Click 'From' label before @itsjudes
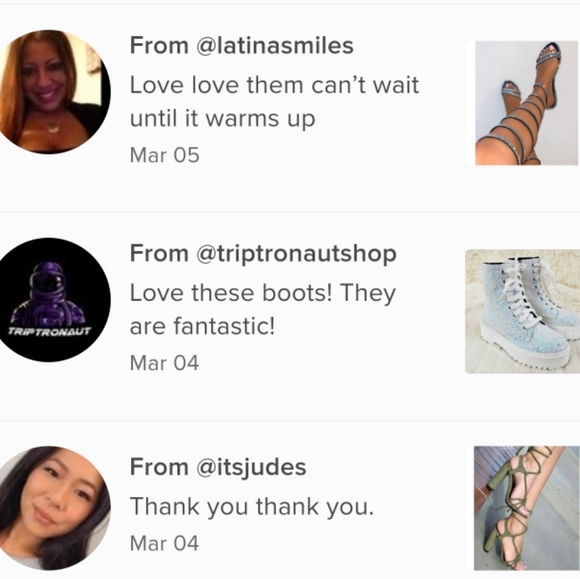 coord(159,467)
